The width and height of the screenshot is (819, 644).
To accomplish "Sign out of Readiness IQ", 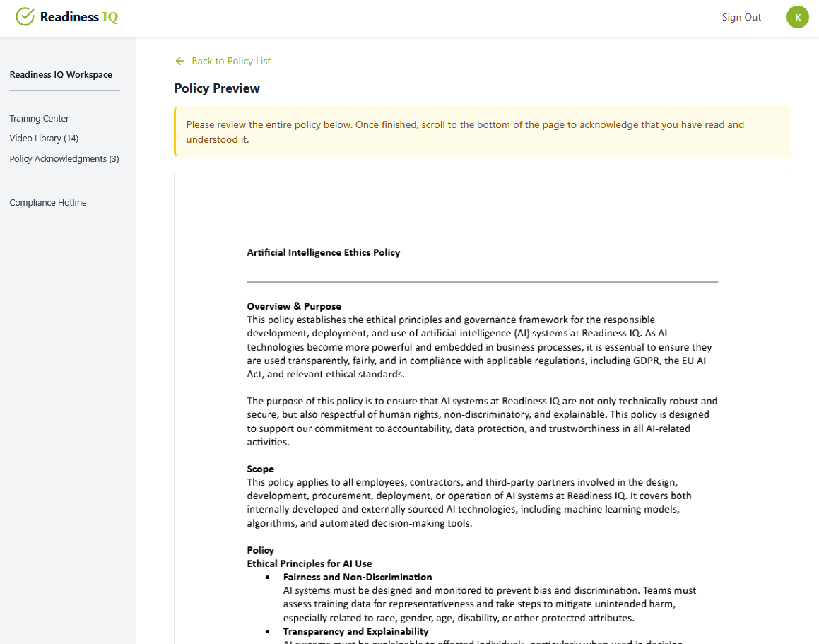I will 741,17.
